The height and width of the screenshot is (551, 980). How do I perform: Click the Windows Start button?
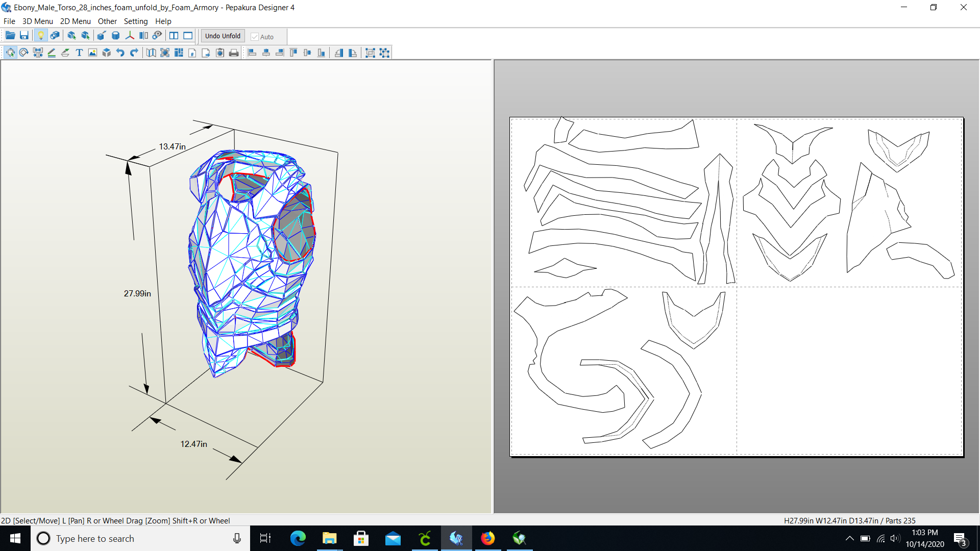tap(15, 538)
